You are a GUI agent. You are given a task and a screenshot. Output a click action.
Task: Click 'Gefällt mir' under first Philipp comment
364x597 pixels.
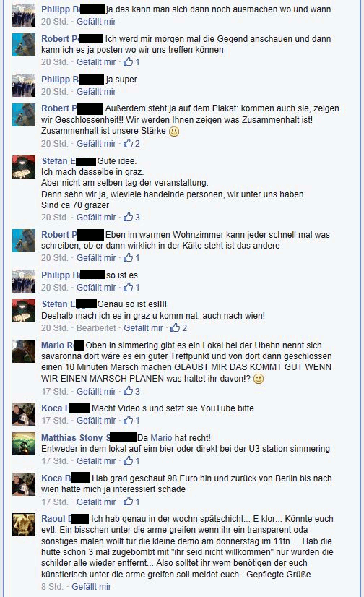coord(96,22)
